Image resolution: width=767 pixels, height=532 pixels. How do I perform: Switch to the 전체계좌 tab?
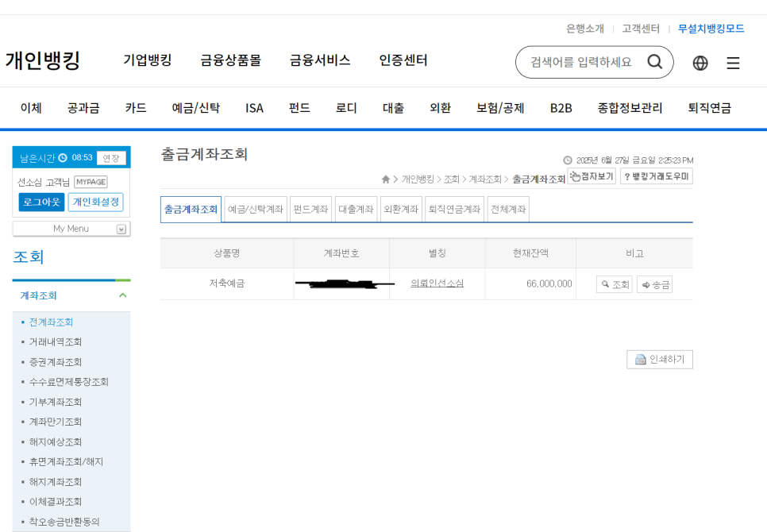point(507,210)
